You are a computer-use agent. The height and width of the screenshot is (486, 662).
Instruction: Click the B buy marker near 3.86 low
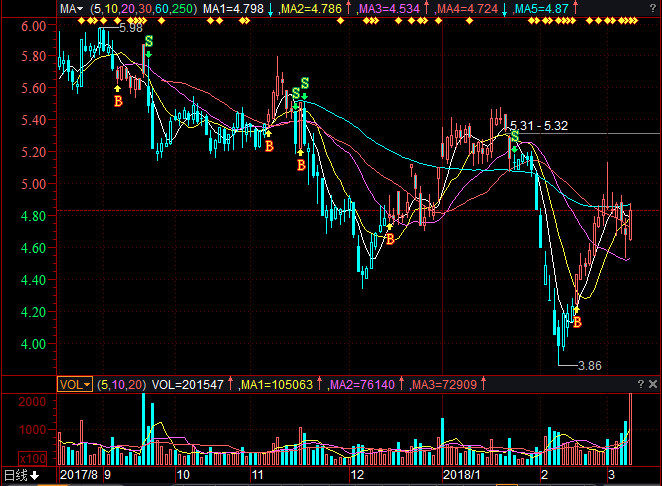[577, 322]
